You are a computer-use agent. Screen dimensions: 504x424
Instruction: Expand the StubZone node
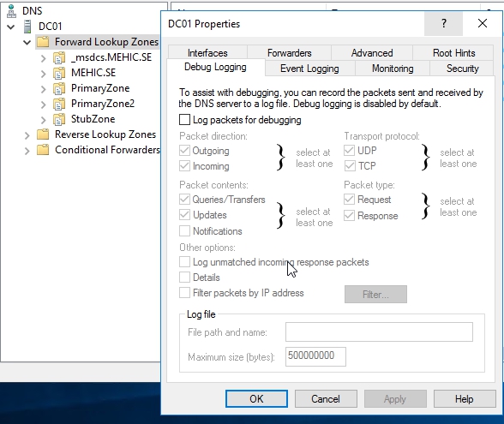click(44, 120)
